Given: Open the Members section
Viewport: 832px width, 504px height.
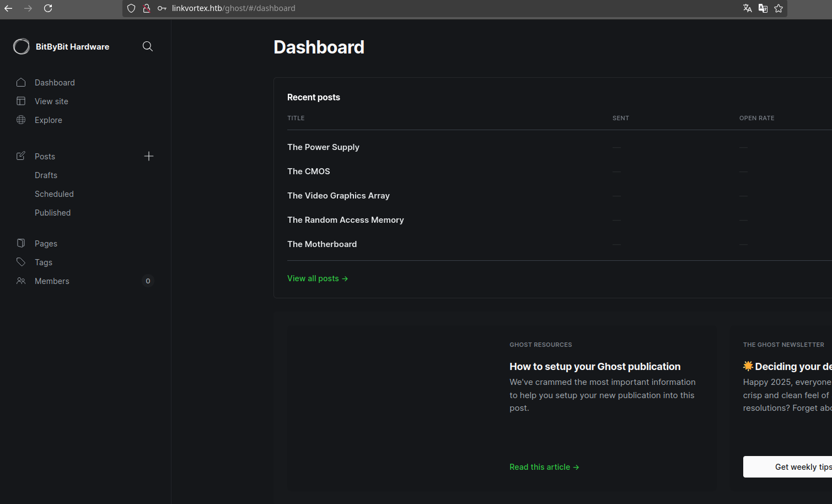Looking at the screenshot, I should 52,281.
